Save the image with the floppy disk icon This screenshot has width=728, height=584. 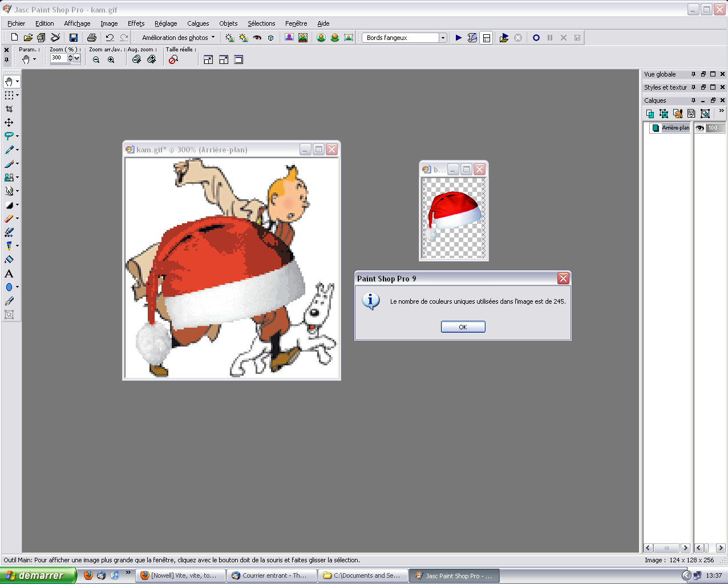[74, 38]
